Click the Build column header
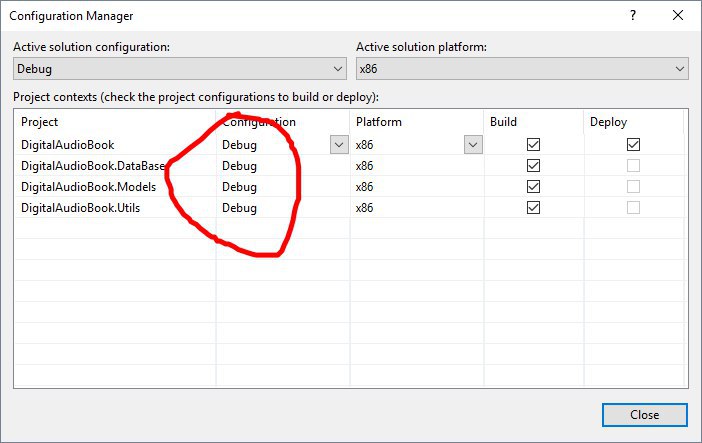The height and width of the screenshot is (443, 702). (534, 122)
